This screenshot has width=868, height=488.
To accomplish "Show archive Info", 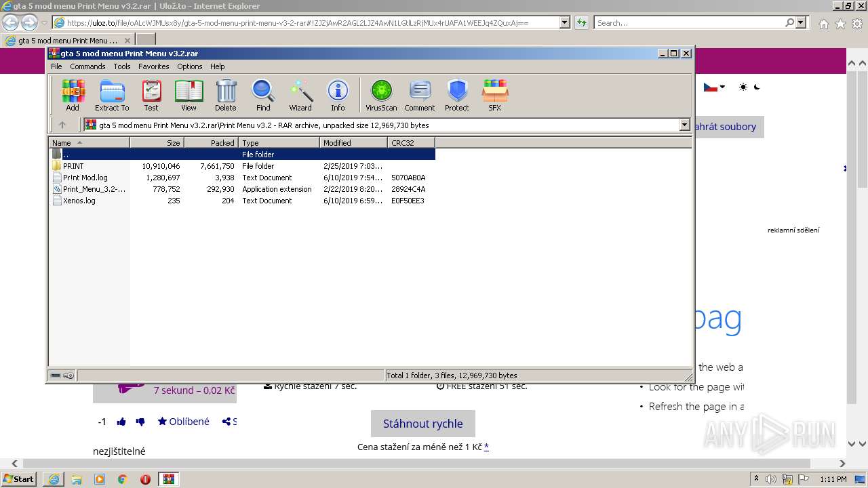I will point(338,95).
